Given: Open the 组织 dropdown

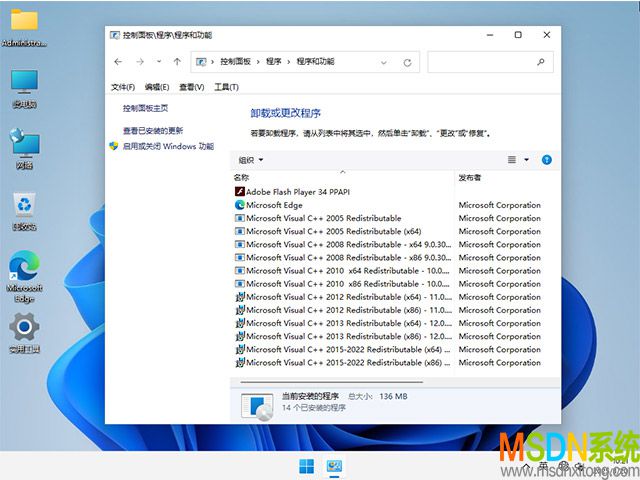Looking at the screenshot, I should tap(251, 160).
